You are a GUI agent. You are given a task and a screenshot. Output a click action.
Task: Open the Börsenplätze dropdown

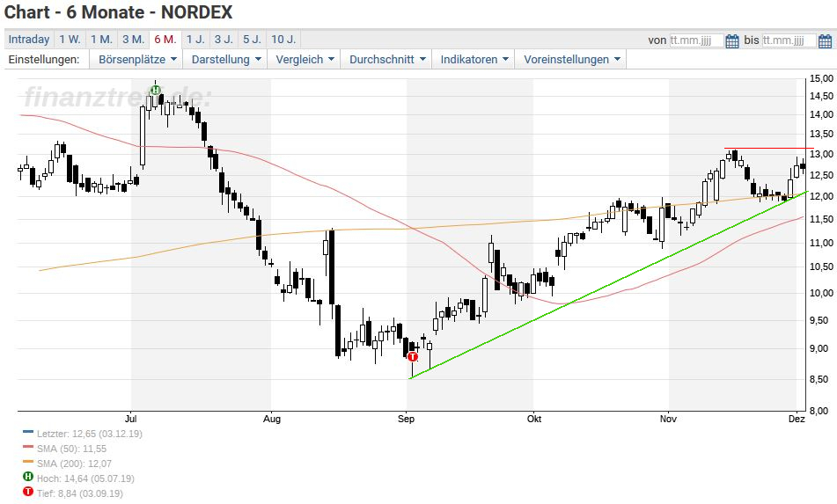click(137, 59)
